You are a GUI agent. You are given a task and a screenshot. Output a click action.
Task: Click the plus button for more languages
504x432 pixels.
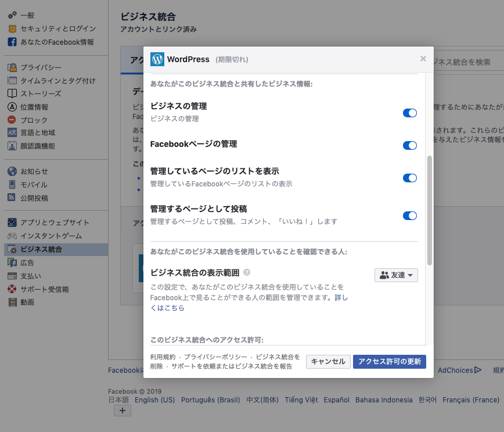coord(123,411)
